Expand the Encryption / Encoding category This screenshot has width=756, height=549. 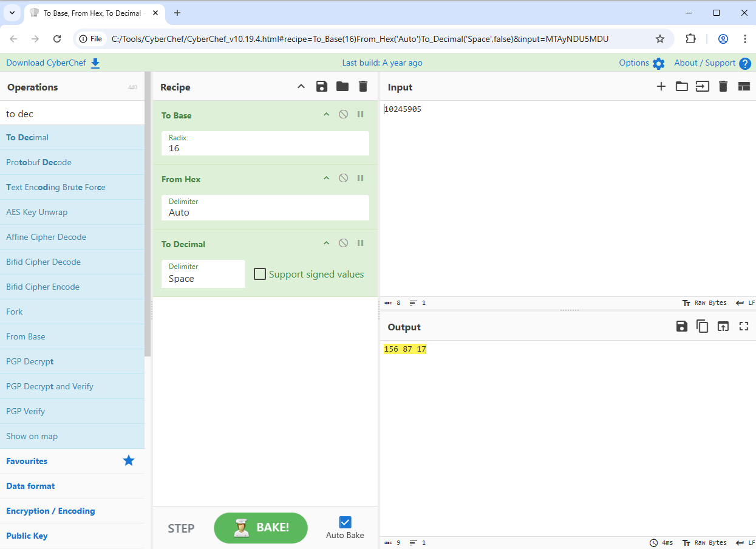click(x=72, y=511)
